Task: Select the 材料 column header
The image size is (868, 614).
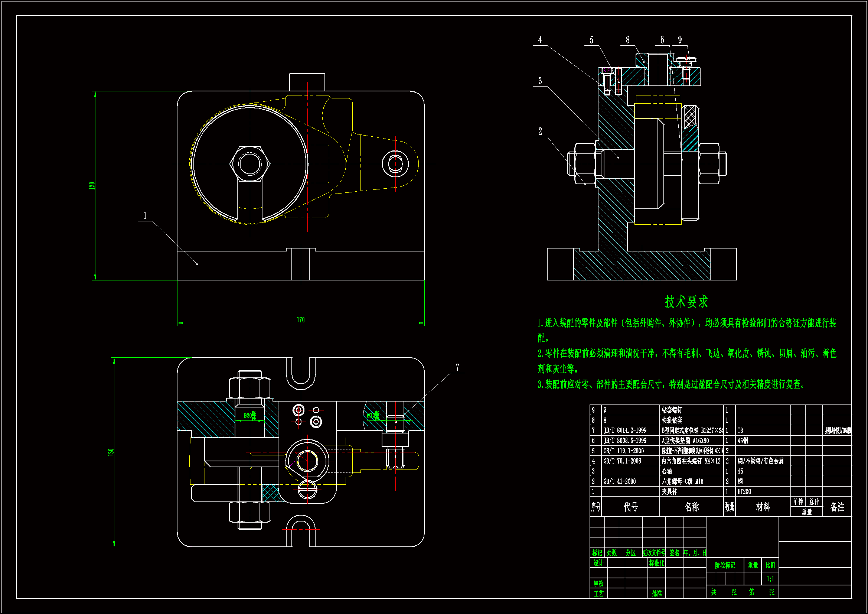Action: pos(763,507)
